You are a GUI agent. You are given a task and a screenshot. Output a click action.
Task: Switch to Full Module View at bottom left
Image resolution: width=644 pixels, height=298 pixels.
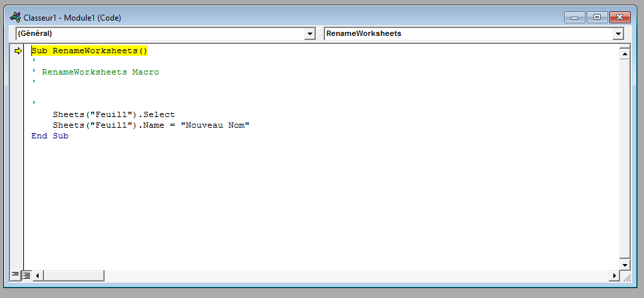pos(26,275)
